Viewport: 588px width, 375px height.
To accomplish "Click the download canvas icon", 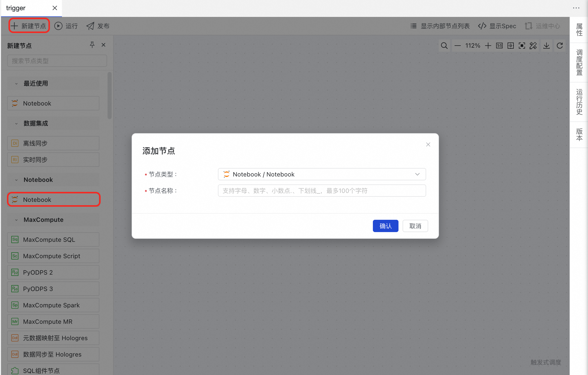I will (x=547, y=46).
